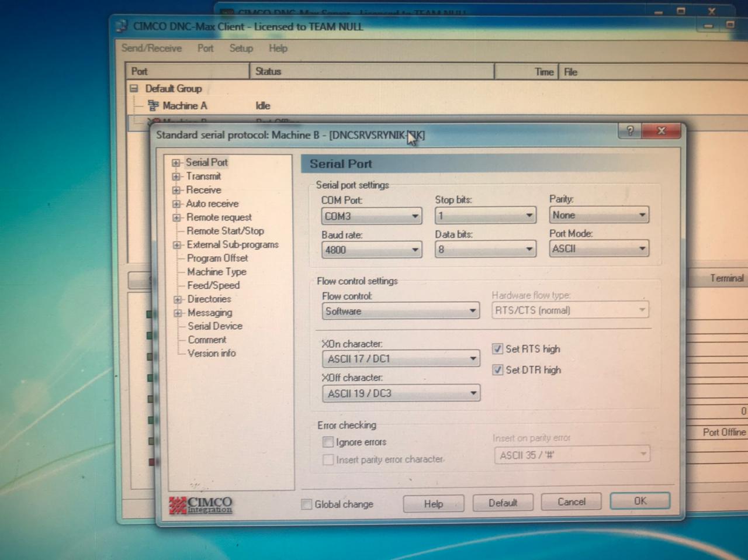
Task: Open the Help menu in menu bar
Action: pyautogui.click(x=278, y=49)
